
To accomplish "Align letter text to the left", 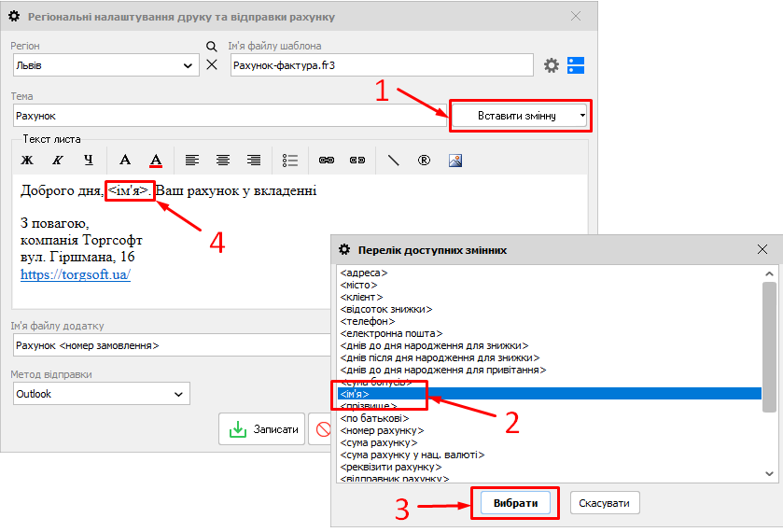I will pos(191,160).
